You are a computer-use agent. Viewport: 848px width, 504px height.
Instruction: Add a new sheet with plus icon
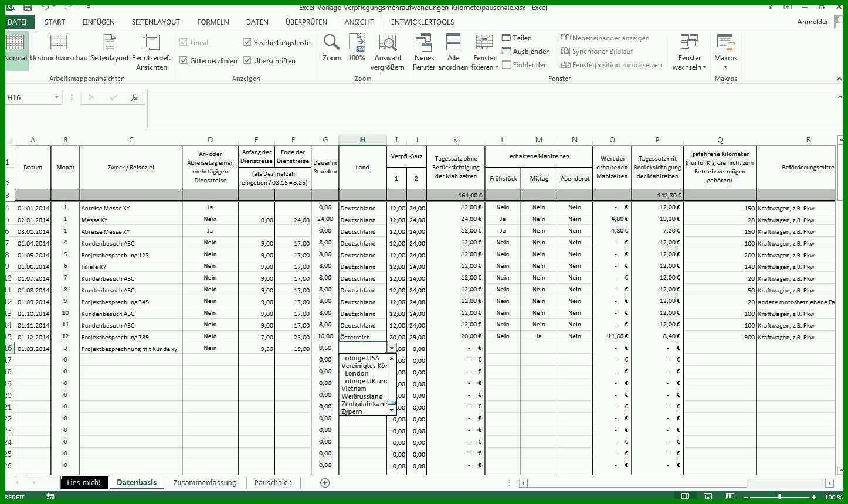point(325,483)
